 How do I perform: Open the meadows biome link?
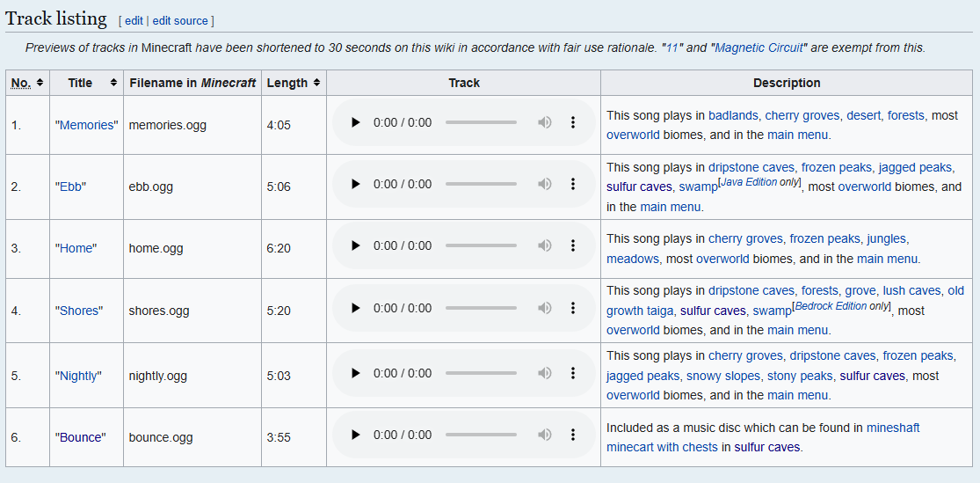pyautogui.click(x=633, y=259)
